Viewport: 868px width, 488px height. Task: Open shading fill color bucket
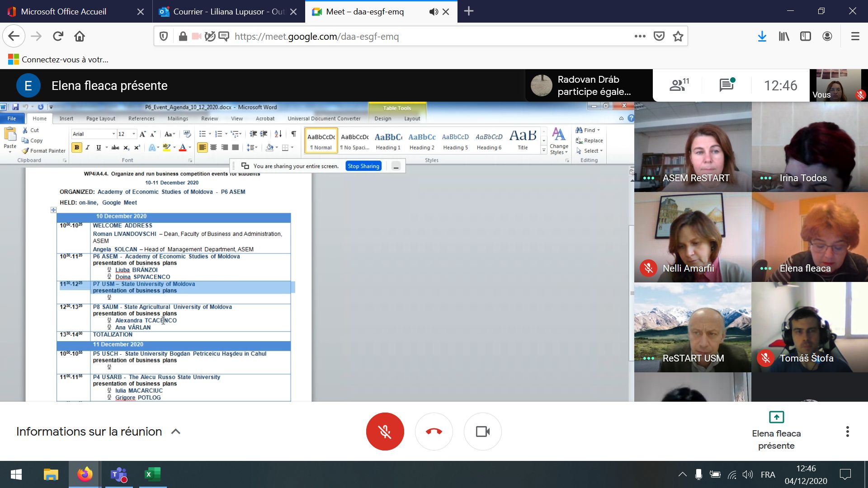pyautogui.click(x=269, y=147)
